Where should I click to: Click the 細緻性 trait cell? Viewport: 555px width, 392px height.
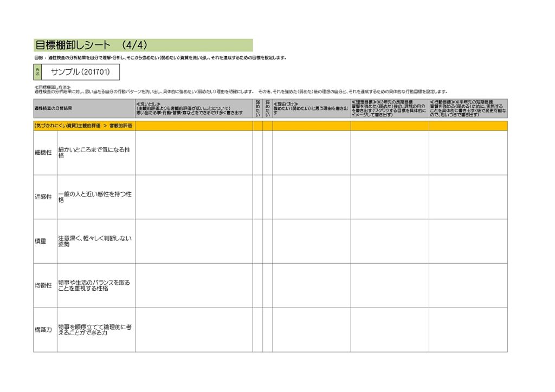pos(46,153)
